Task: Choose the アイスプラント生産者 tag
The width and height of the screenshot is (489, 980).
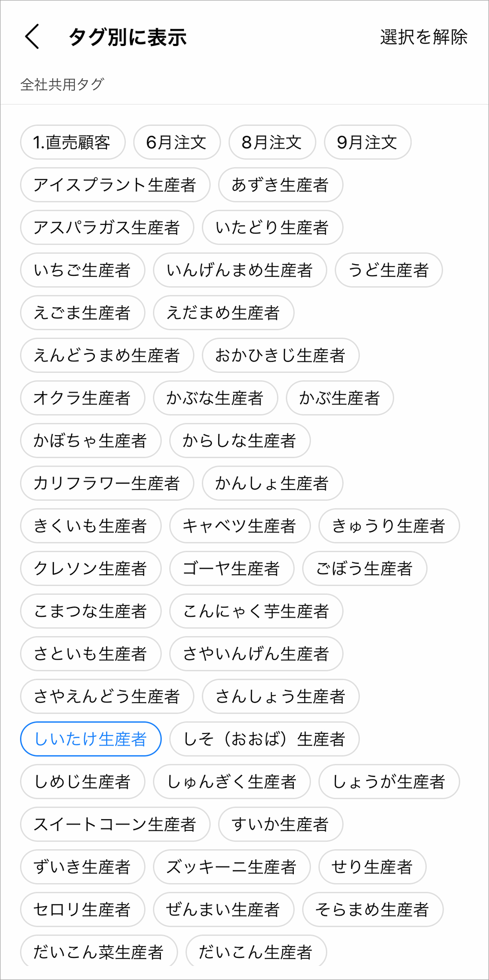Action: (115, 185)
